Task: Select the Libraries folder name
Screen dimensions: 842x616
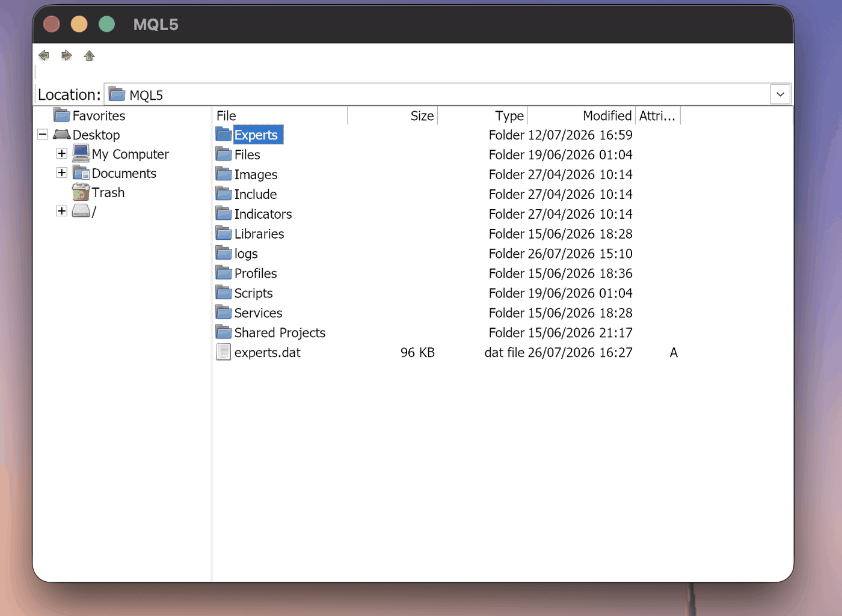Action: point(259,234)
